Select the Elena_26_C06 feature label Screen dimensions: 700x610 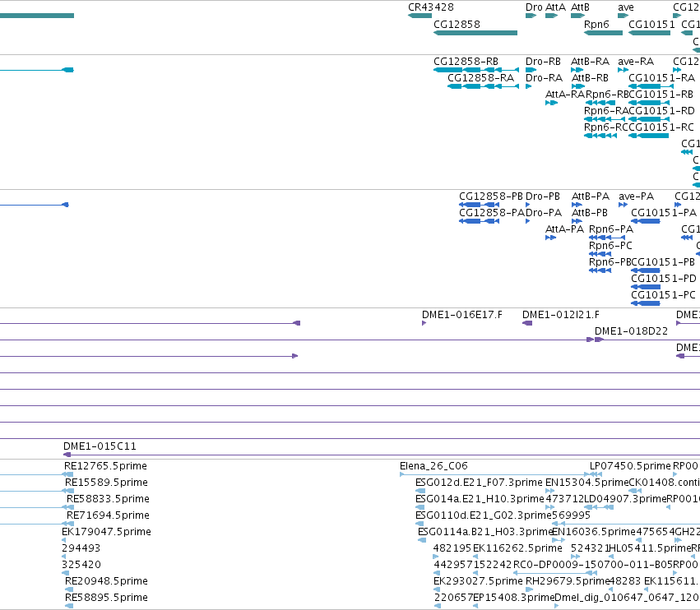[x=433, y=466]
